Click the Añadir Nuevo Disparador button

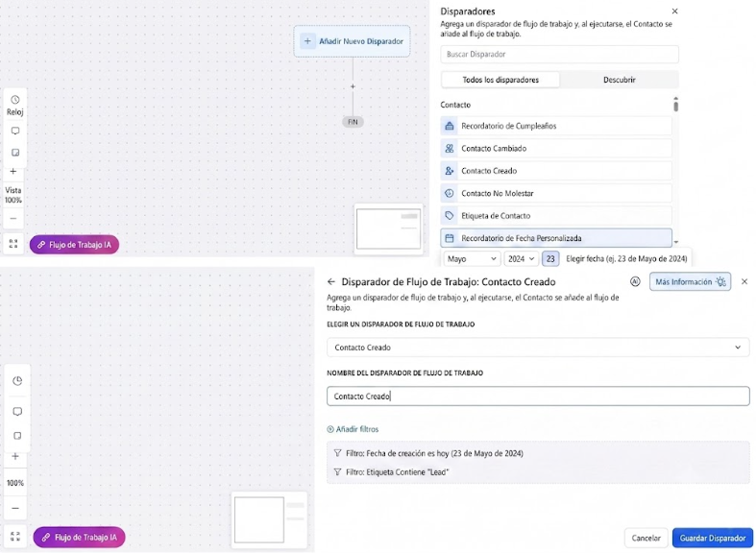click(x=352, y=41)
